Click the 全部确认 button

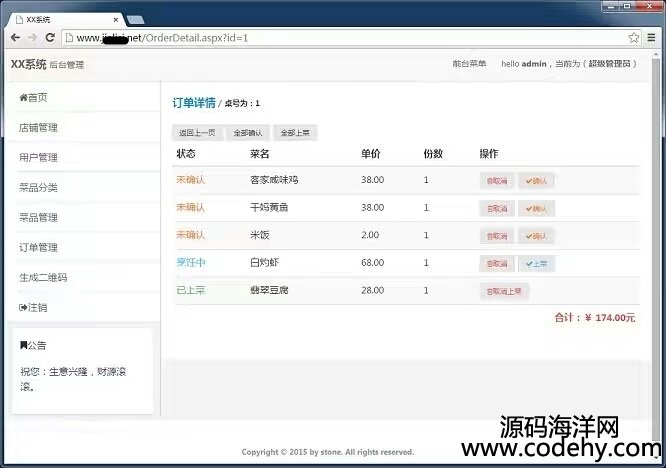(248, 132)
